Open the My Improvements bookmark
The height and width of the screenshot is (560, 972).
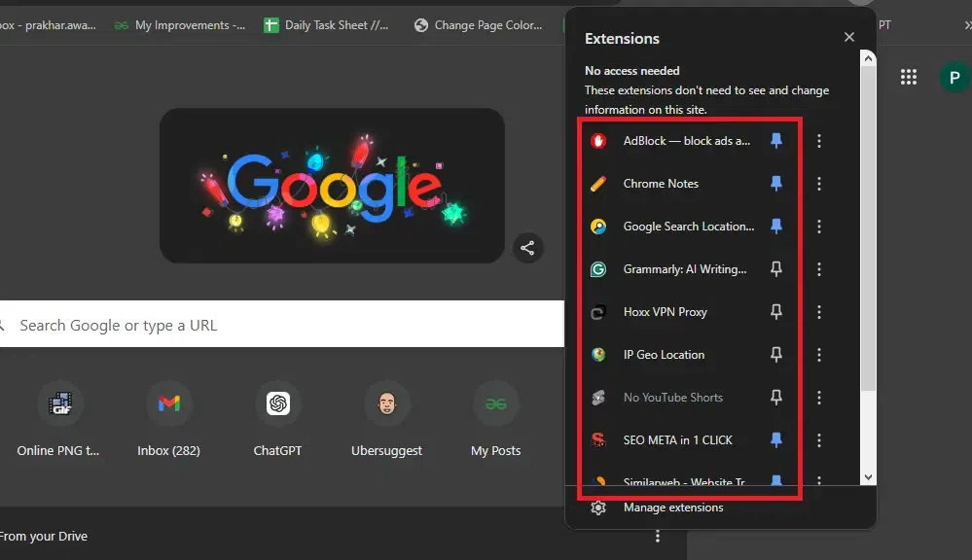180,25
